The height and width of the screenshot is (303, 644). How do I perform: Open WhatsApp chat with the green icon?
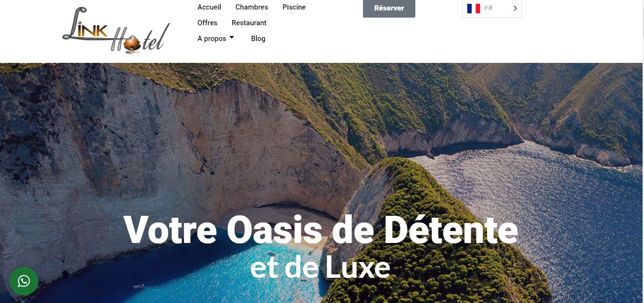click(x=24, y=281)
